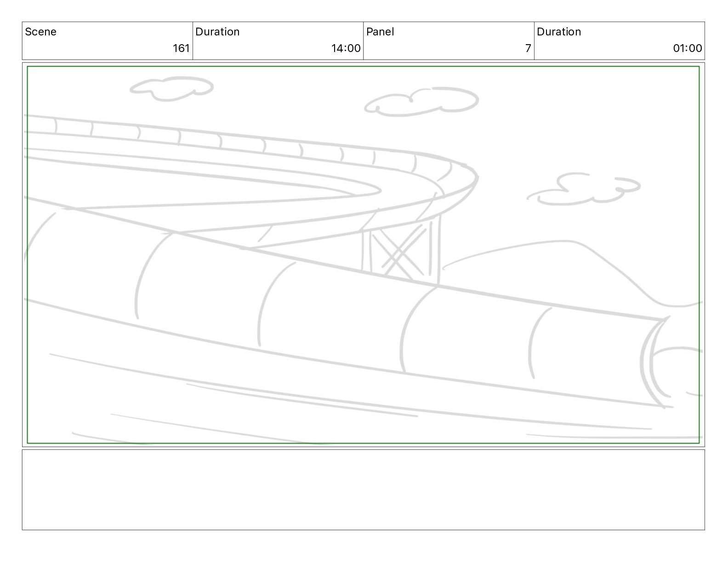The height and width of the screenshot is (563, 728).
Task: Click the storyboard panel sketch thumbnail
Action: [363, 255]
